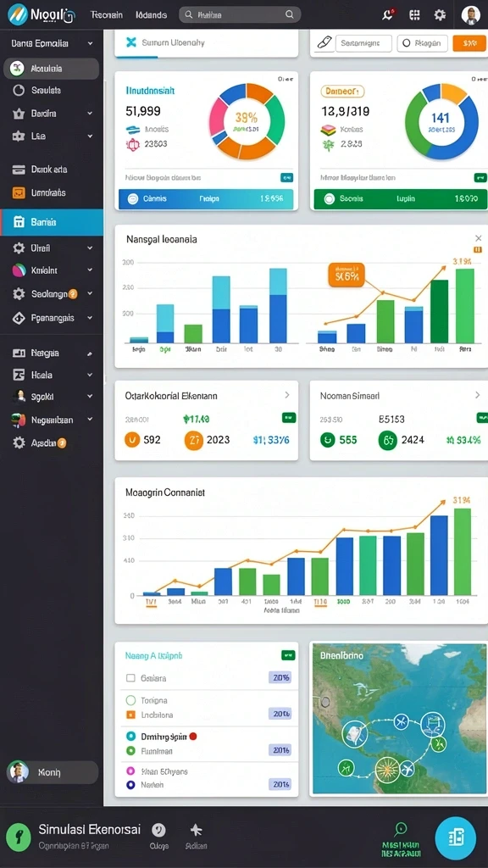The height and width of the screenshot is (868, 488).
Task: Select the airplane icon in bottom bar
Action: (197, 829)
